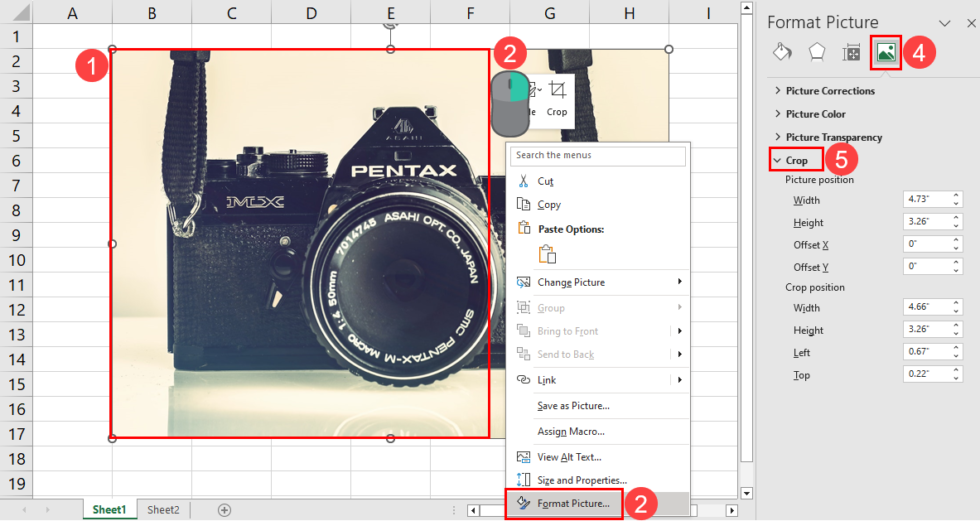The width and height of the screenshot is (980, 521).
Task: Click the View Alt Text icon
Action: point(524,457)
